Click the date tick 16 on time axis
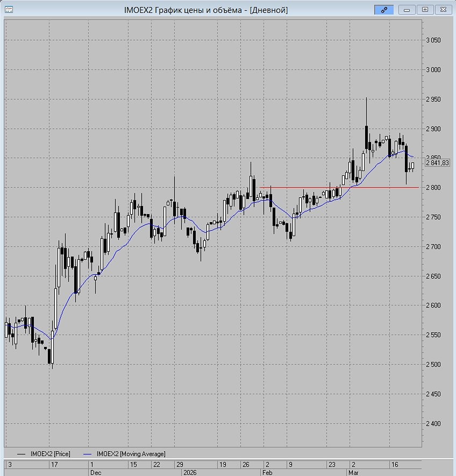The width and height of the screenshot is (456, 476). (x=395, y=465)
